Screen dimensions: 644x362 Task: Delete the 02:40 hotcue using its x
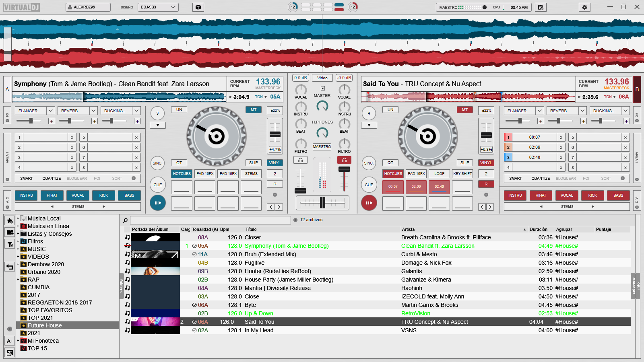[561, 158]
